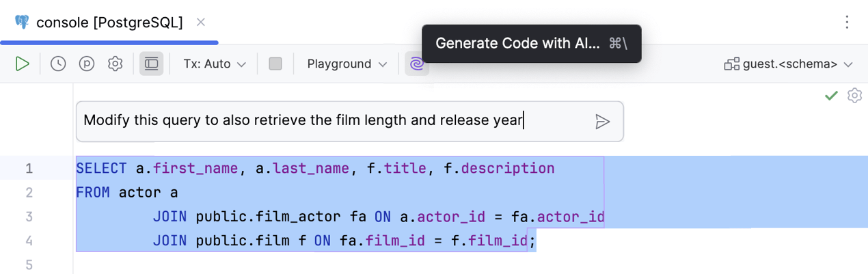Select the console [PostgreSQL] tab
Viewport: 868px width, 274px height.
pos(109,23)
